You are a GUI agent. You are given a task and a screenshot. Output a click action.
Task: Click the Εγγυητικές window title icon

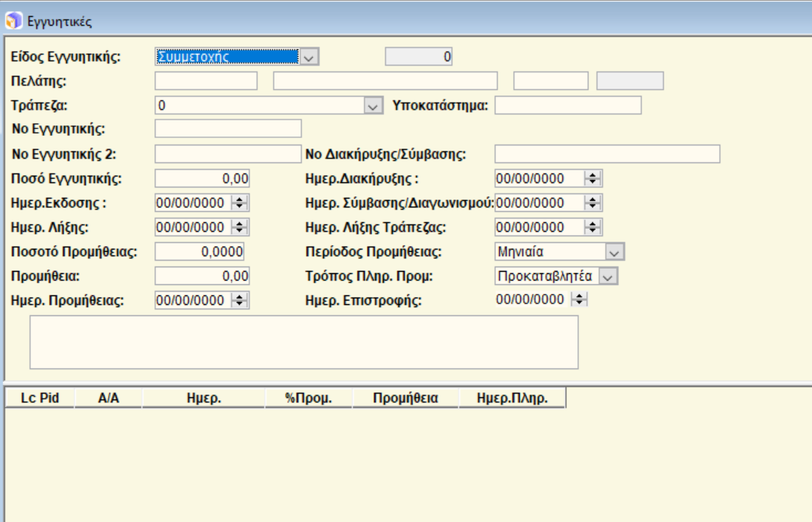click(x=14, y=21)
